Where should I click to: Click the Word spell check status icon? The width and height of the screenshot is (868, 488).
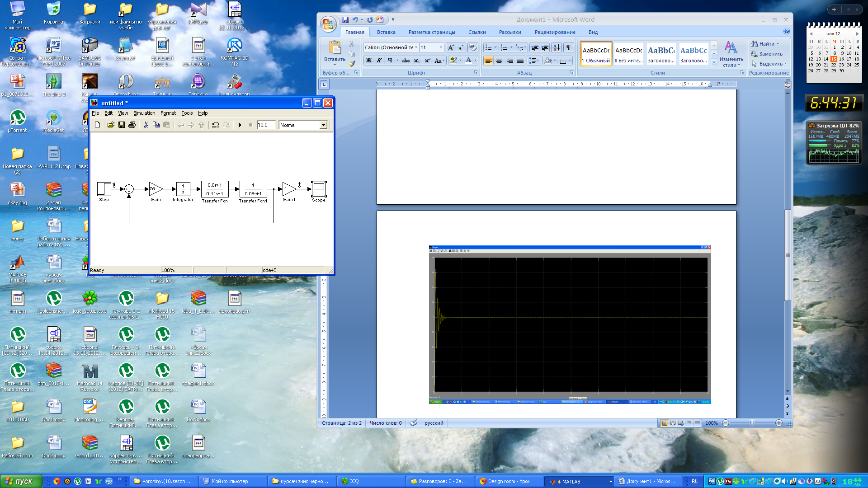tap(413, 423)
